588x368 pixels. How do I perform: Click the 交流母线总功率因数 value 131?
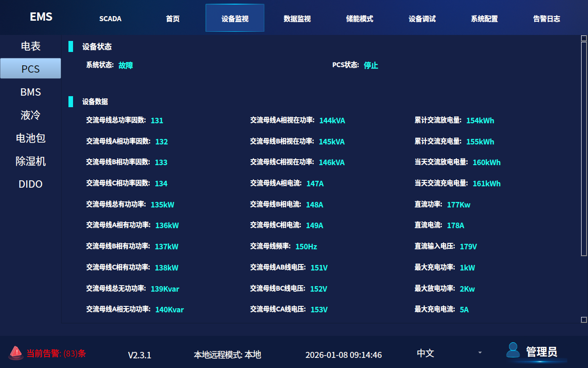(157, 121)
